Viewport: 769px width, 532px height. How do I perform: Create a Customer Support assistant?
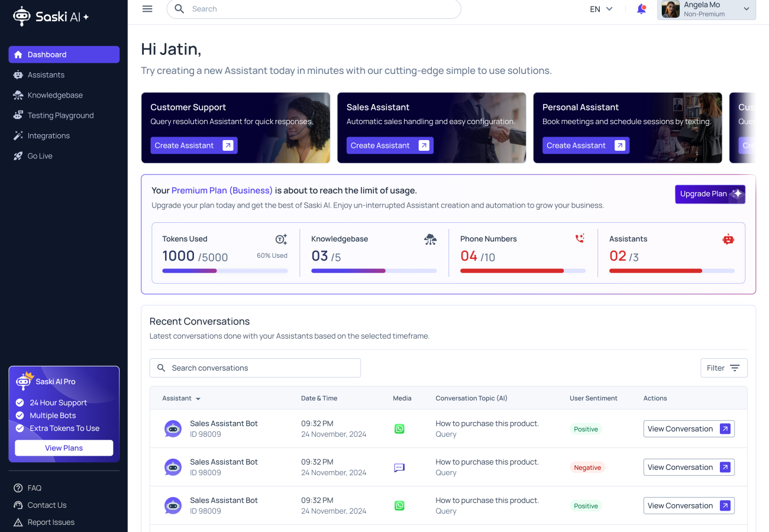194,145
